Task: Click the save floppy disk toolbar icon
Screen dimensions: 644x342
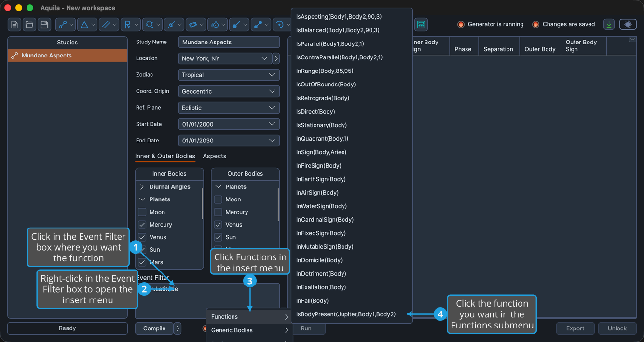Action: pyautogui.click(x=44, y=25)
